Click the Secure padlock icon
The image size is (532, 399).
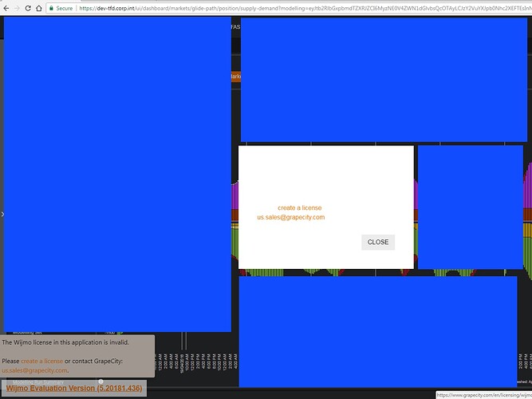click(x=51, y=8)
